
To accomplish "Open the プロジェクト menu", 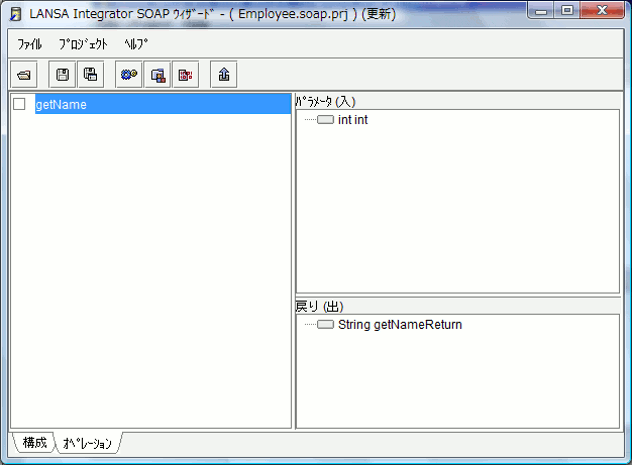I will [x=83, y=44].
